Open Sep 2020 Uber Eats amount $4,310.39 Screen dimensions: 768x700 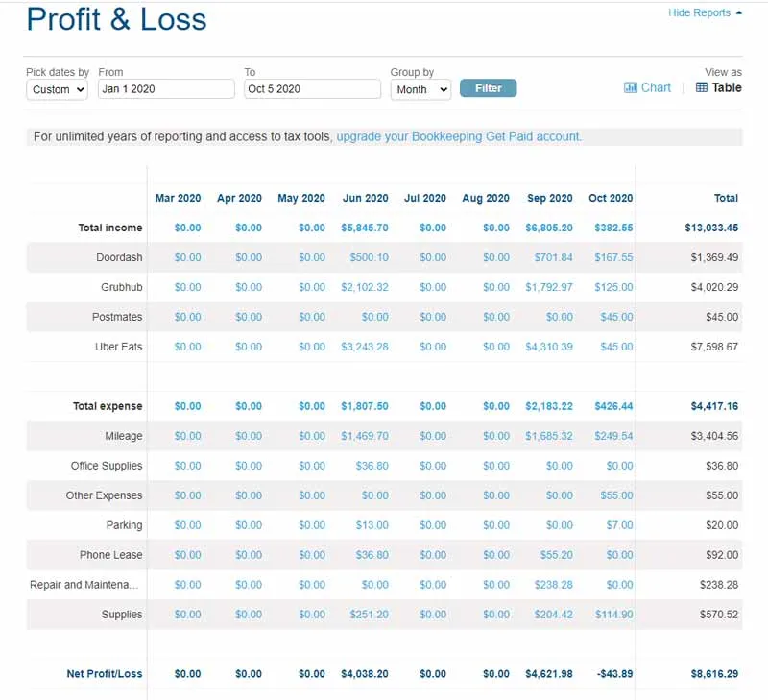(549, 347)
